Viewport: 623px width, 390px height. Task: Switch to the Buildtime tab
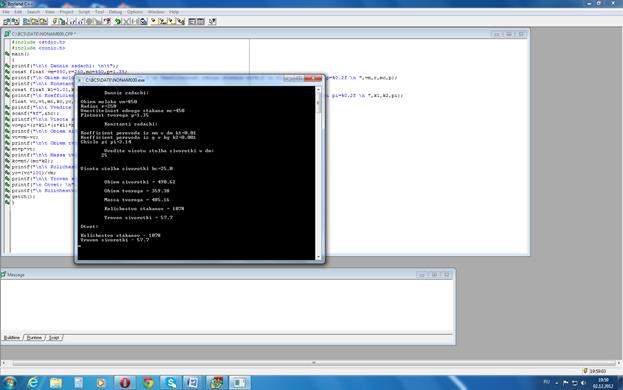coord(12,338)
